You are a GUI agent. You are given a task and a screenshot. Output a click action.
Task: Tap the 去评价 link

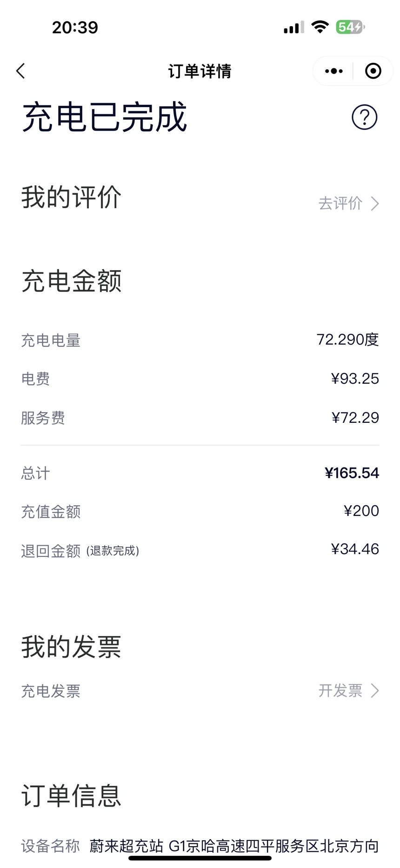(340, 203)
